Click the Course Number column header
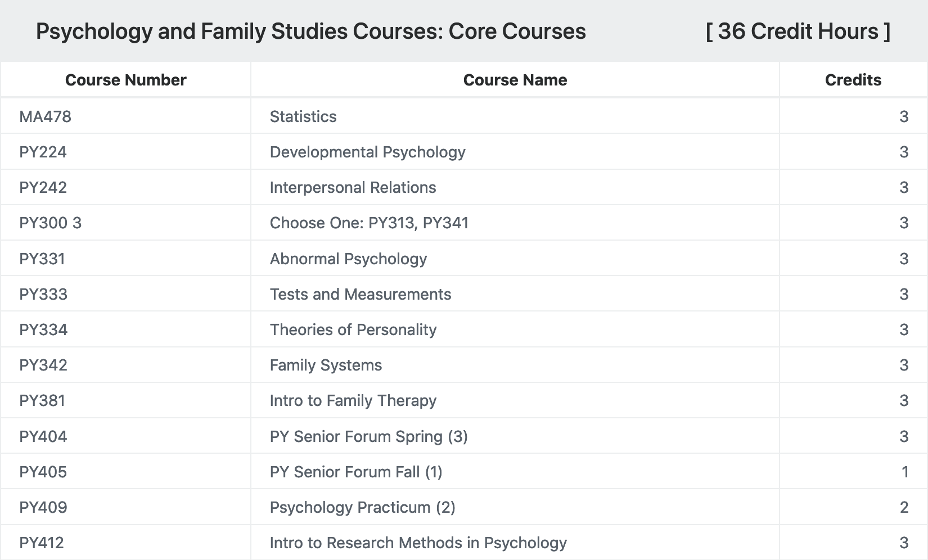The width and height of the screenshot is (928, 560). tap(125, 80)
